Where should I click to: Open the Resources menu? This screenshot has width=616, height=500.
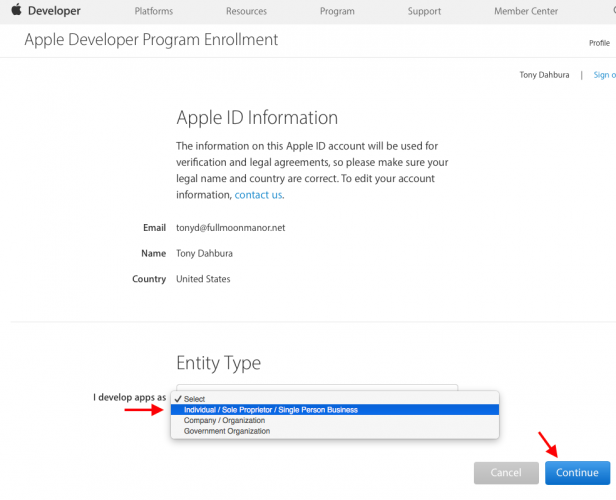coord(246,11)
